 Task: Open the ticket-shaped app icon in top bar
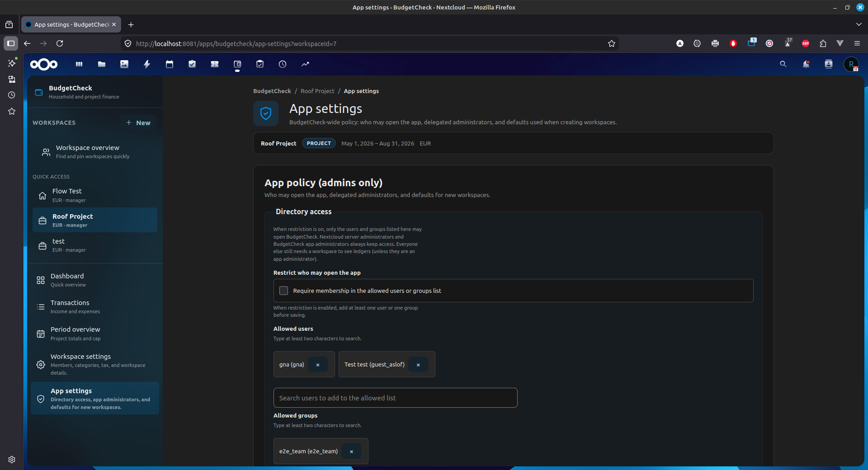(x=215, y=64)
